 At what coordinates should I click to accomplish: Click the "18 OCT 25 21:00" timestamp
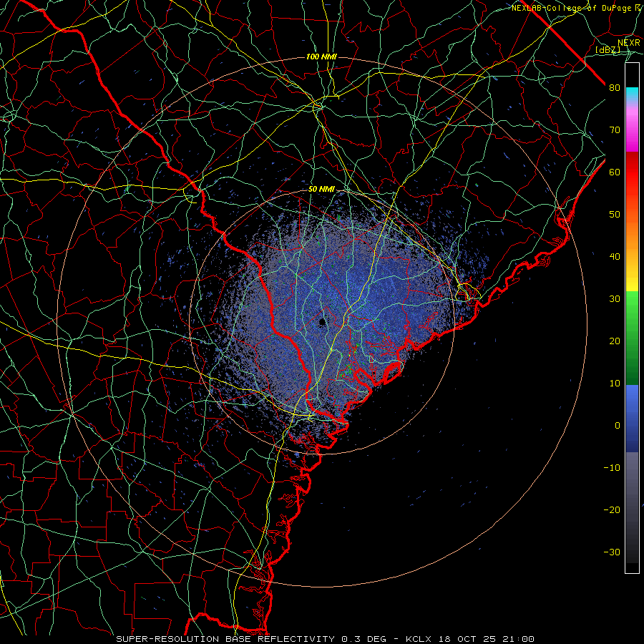click(x=485, y=639)
